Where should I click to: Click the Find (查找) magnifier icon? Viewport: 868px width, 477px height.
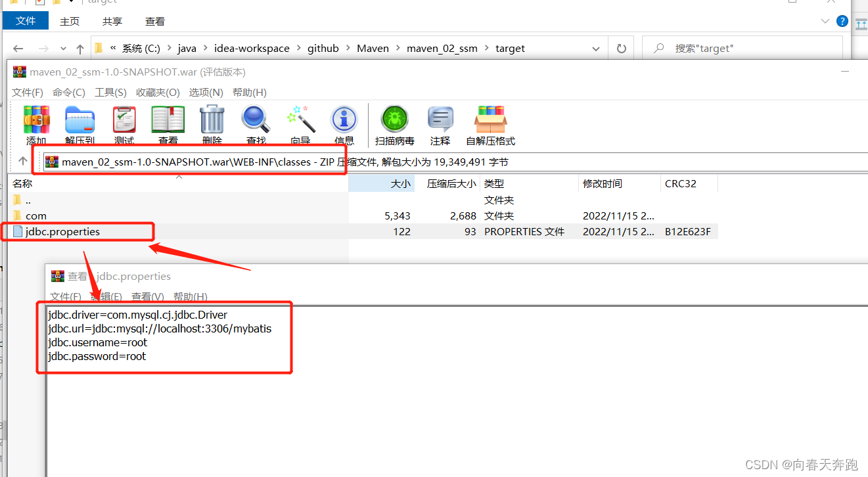[256, 120]
